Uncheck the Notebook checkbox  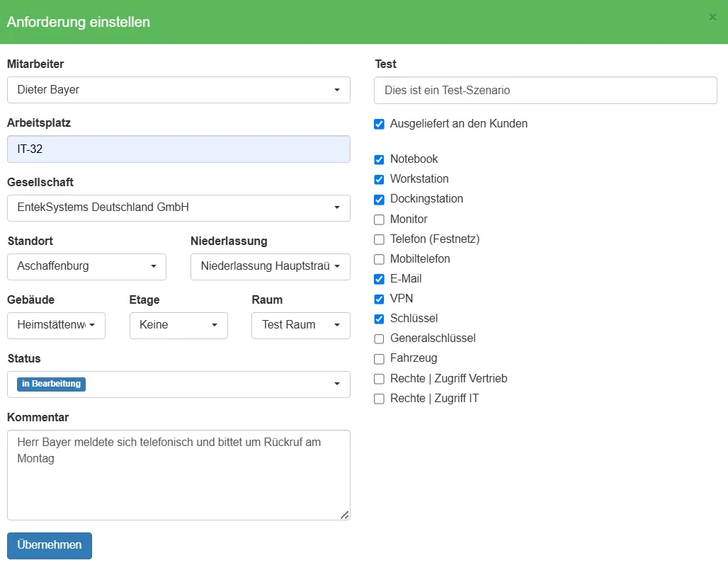click(380, 160)
